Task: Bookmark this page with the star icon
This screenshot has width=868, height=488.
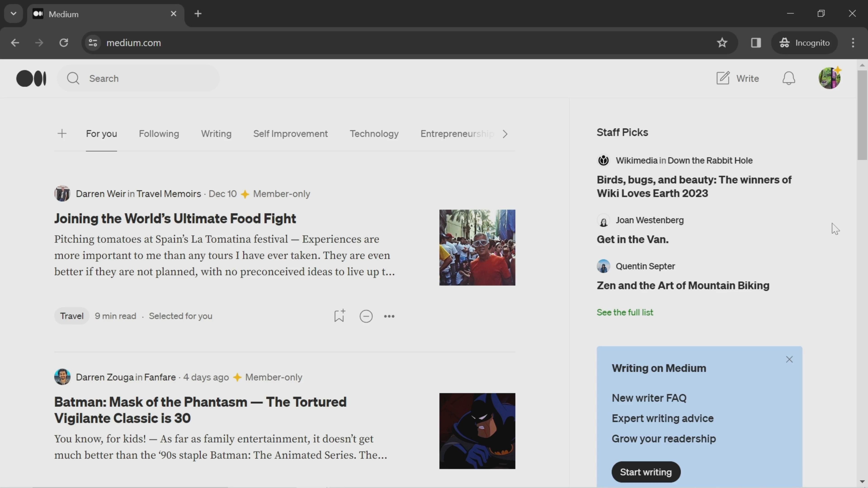Action: pos(722,43)
